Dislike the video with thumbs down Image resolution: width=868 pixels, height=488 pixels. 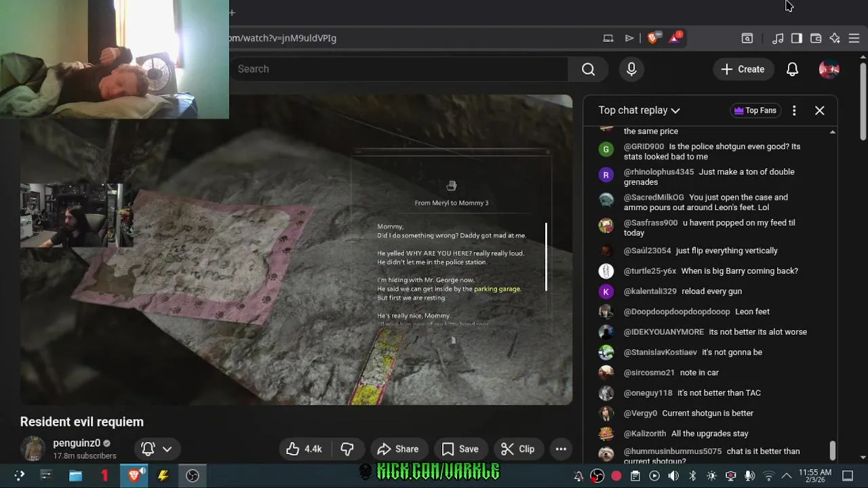pos(347,449)
